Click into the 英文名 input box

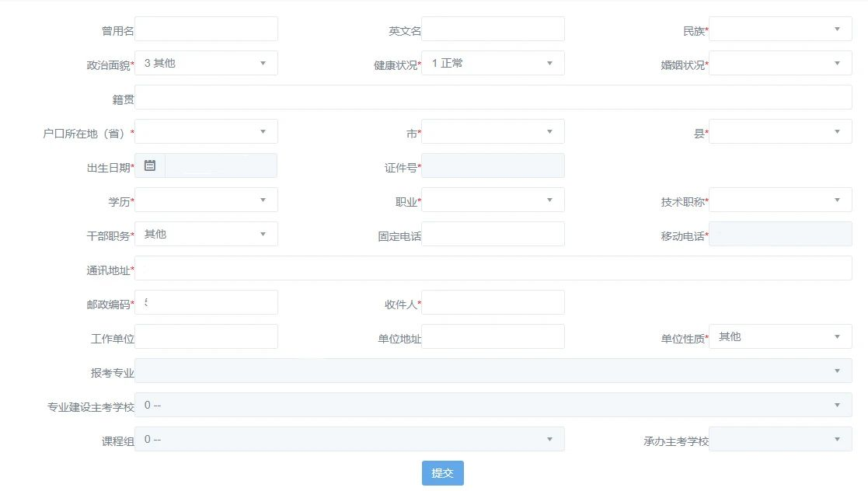pyautogui.click(x=493, y=30)
